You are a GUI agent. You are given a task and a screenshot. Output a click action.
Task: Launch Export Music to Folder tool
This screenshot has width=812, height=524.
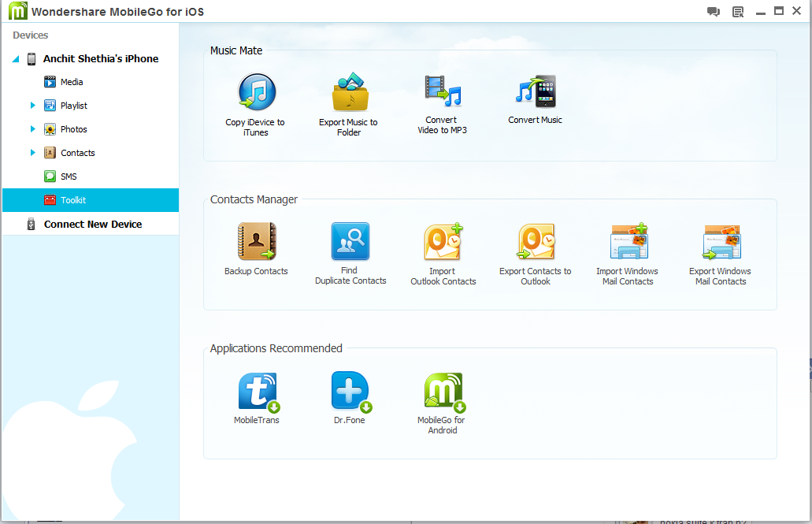pos(349,105)
